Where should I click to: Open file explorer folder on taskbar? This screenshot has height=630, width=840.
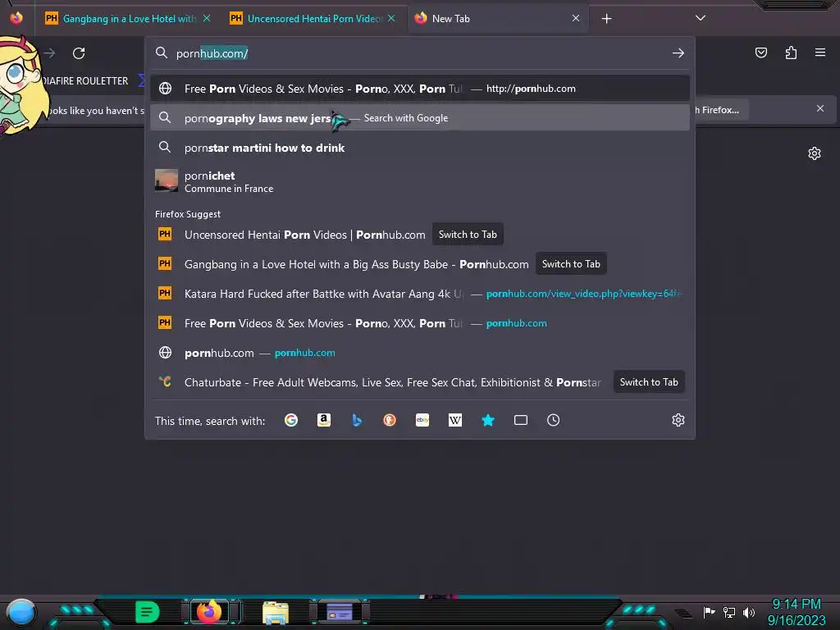[276, 613]
